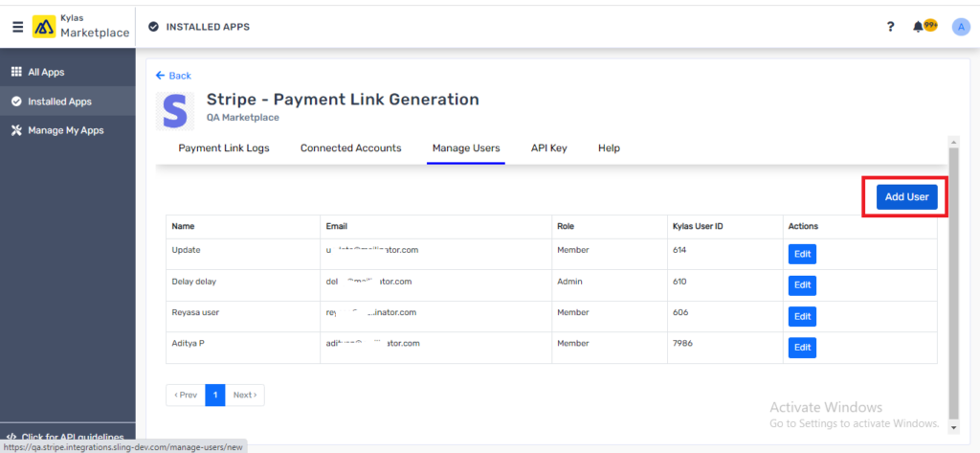The image size is (980, 453).
Task: Open the hamburger menu icon
Action: (x=18, y=27)
